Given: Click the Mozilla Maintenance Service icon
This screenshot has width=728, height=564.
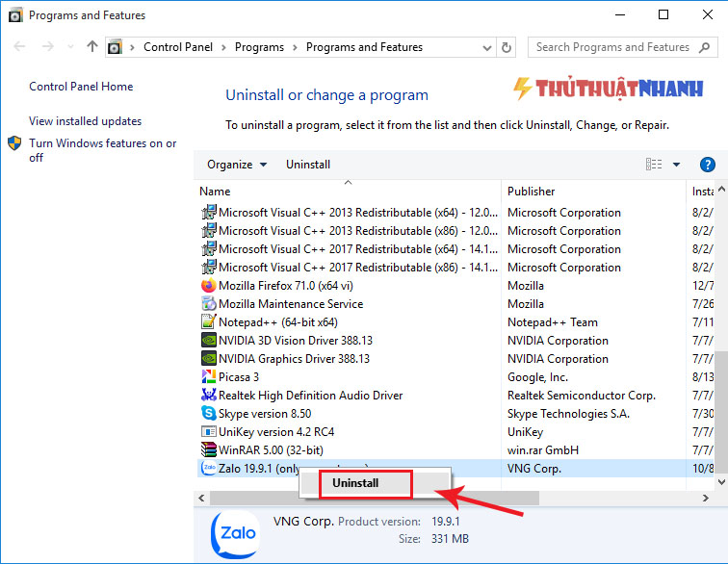Looking at the screenshot, I should 208,303.
